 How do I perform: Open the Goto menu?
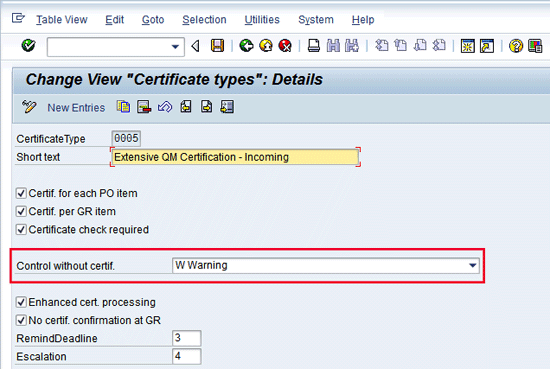(x=153, y=20)
